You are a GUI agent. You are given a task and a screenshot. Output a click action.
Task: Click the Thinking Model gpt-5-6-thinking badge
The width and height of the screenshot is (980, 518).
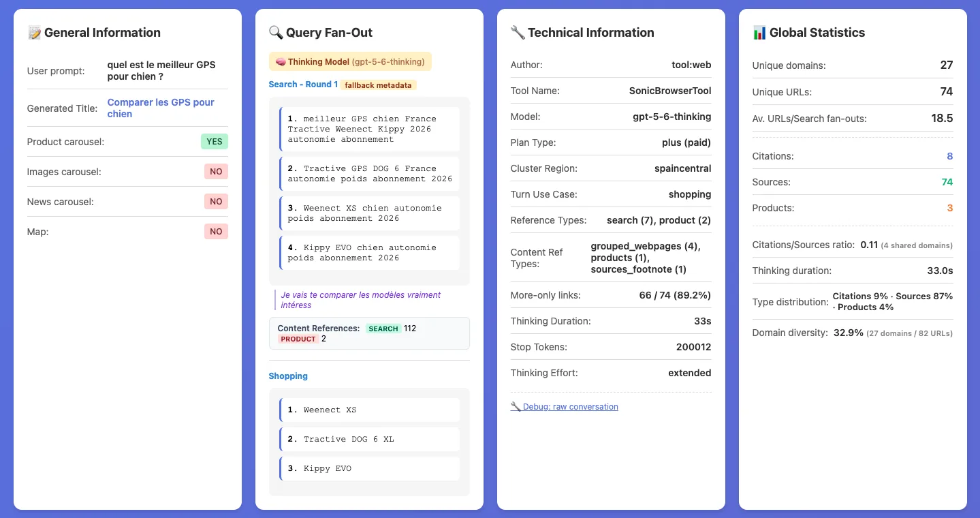(x=350, y=62)
